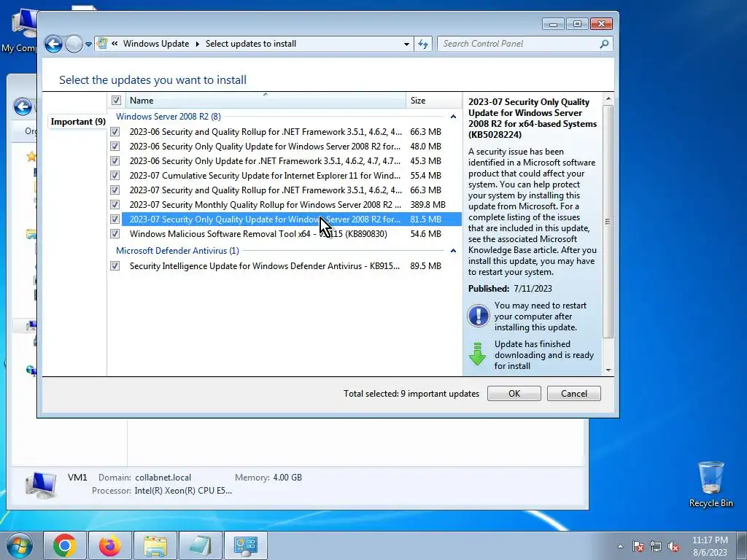Uncheck 2023-07 .NET Security and Quality Rollup
The height and width of the screenshot is (560, 747).
pyautogui.click(x=115, y=190)
